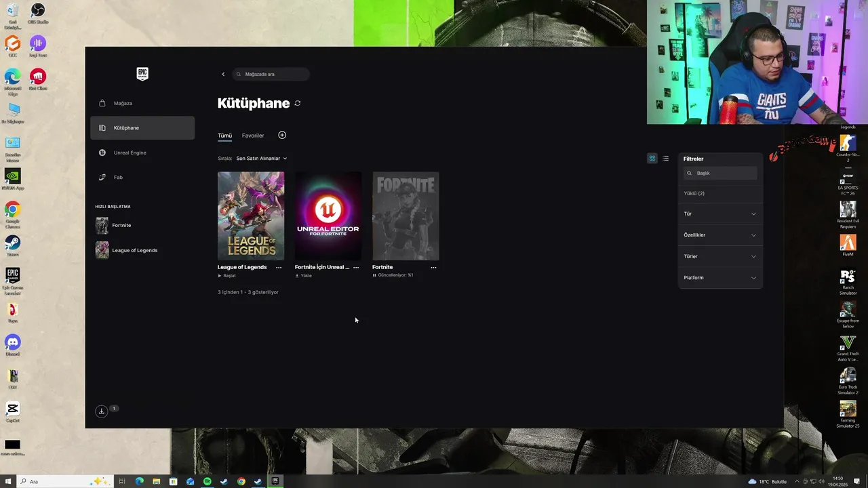Expand the Türler filter section
Screen dimensions: 868x488
pyautogui.click(x=720, y=256)
